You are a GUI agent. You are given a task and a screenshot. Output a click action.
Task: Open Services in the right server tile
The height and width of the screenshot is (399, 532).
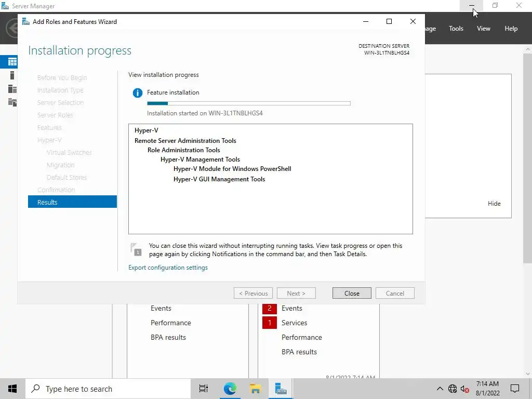(x=294, y=323)
